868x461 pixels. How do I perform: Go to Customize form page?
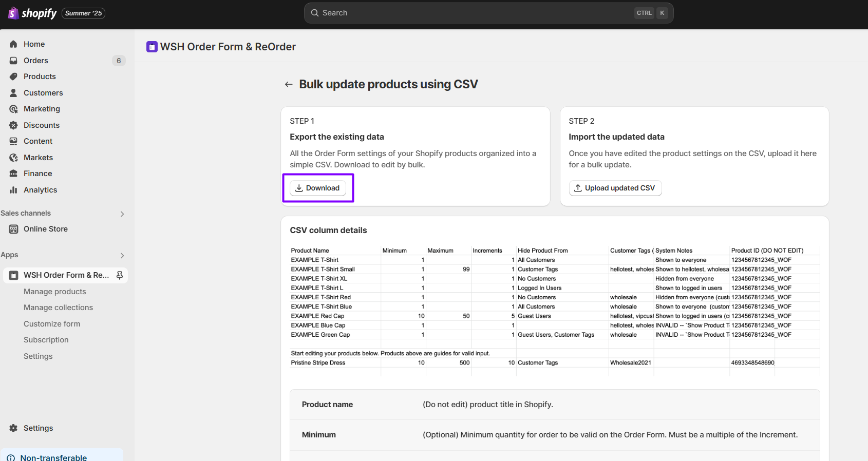point(52,324)
